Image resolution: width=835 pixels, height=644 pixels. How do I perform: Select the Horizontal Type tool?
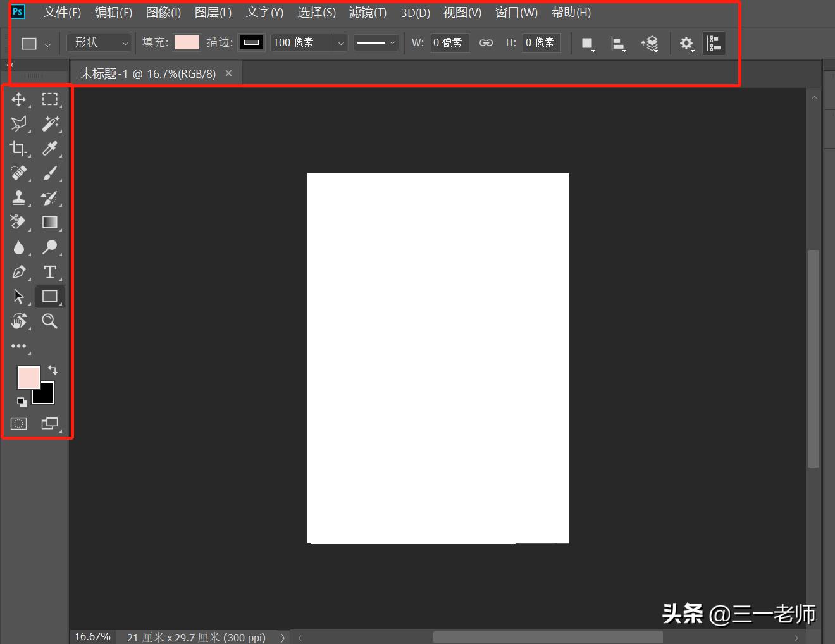point(50,272)
